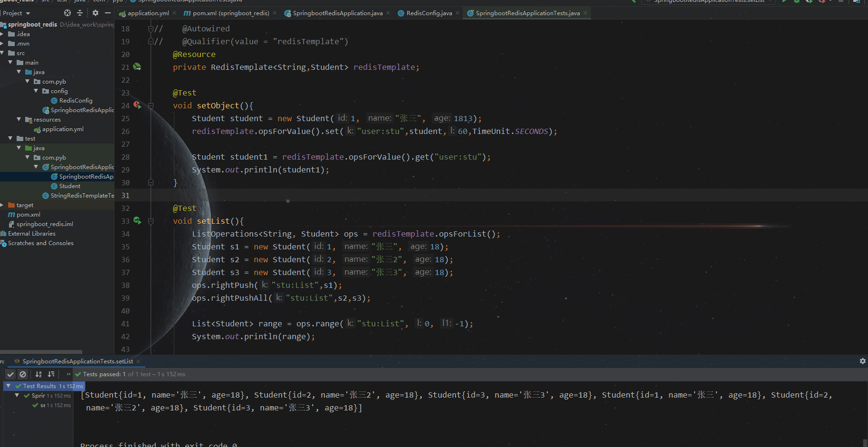Click the collapse all icon in Project panel

79,13
